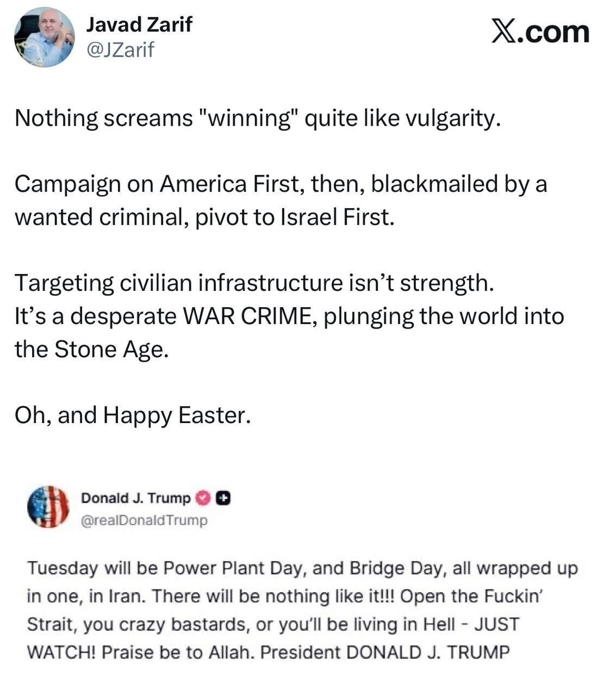616x696 pixels.
Task: Click Javad Zarif's profile picture
Action: pyautogui.click(x=43, y=38)
